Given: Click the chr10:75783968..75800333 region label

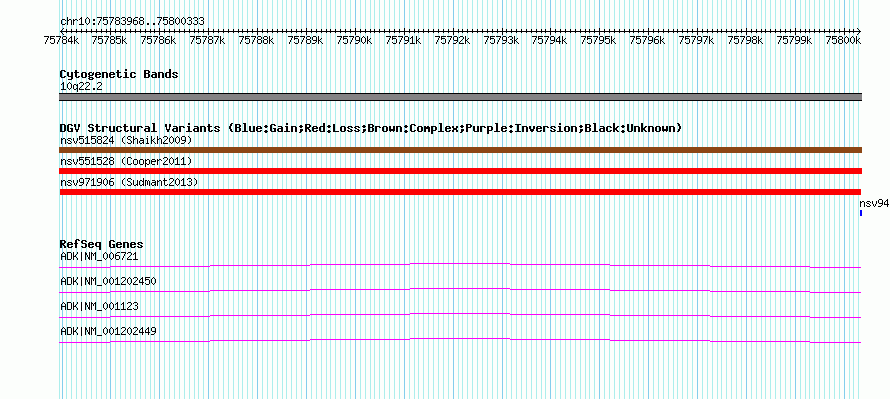Looking at the screenshot, I should (132, 21).
